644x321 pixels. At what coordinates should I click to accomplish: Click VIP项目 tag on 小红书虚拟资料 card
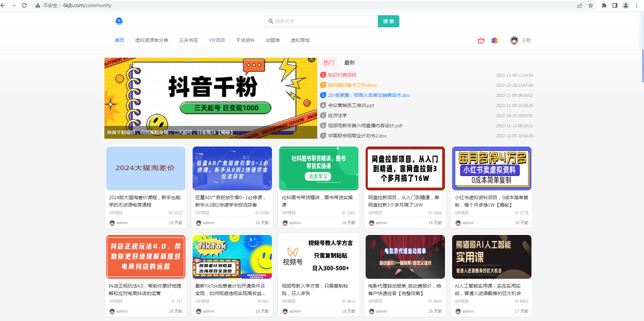(x=462, y=213)
